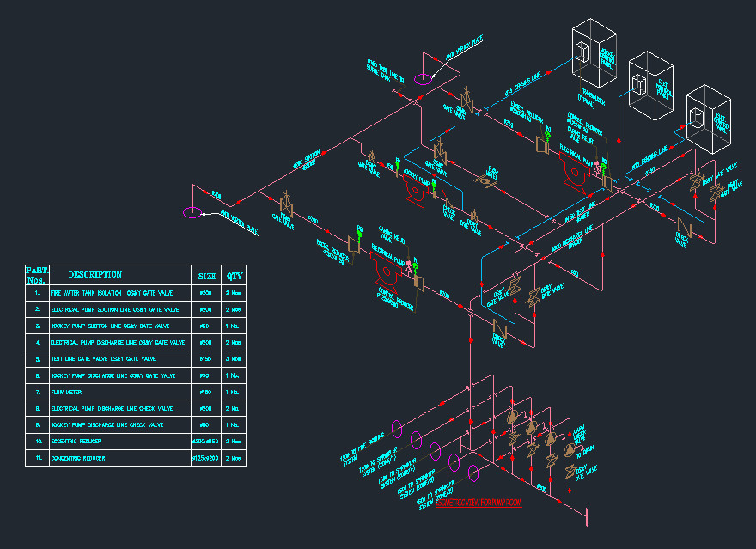
Task: Click the alarm check valve label
Action: tap(579, 435)
